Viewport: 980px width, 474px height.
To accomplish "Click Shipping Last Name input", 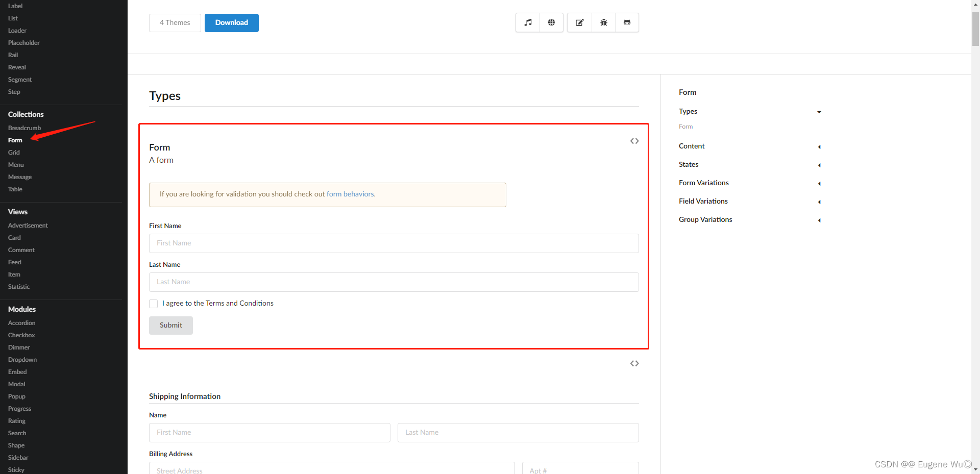I will tap(518, 433).
